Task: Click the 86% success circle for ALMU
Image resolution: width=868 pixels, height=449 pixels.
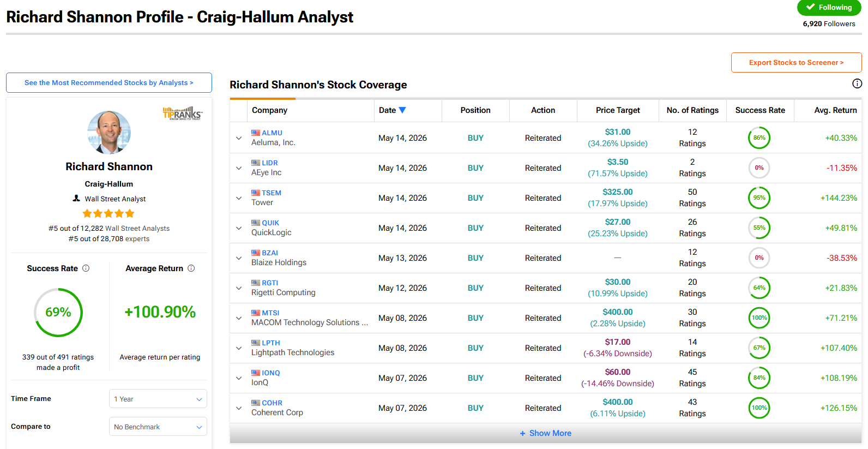Action: 759,138
